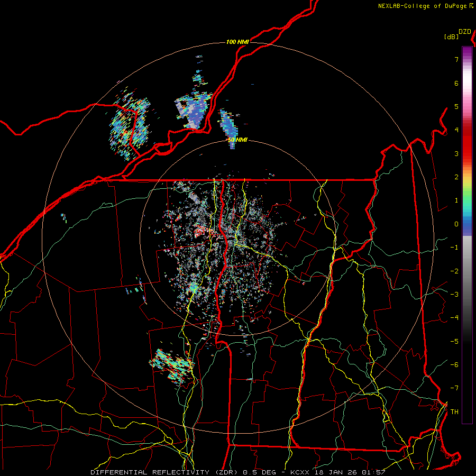Click the positive 1 value on the scale
476x476 pixels.
point(456,200)
